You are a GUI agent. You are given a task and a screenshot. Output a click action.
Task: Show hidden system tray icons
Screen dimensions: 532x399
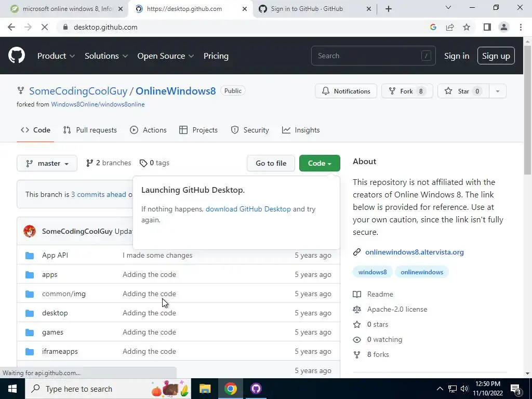(x=440, y=389)
